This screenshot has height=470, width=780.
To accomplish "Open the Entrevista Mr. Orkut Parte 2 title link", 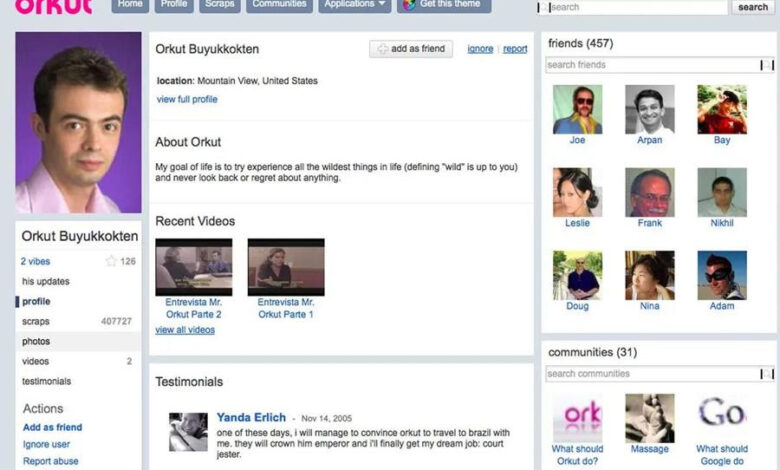I will [194, 308].
